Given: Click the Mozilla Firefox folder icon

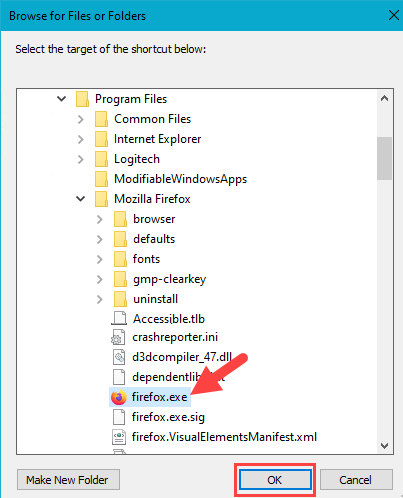Looking at the screenshot, I should (x=101, y=199).
